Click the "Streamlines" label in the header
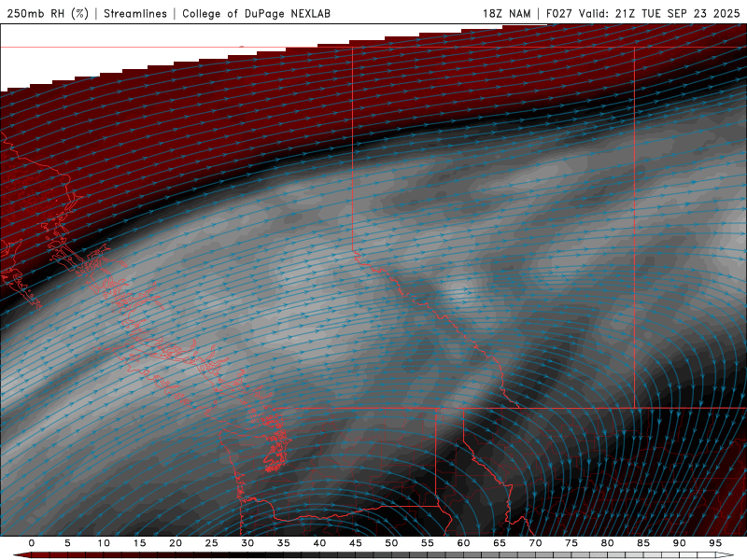This screenshot has height=560, width=747. [x=135, y=13]
